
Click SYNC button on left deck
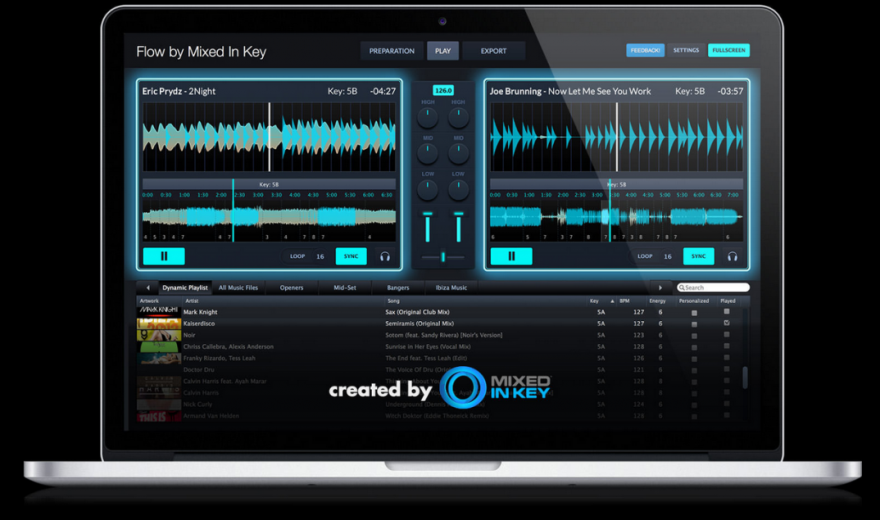tap(350, 256)
